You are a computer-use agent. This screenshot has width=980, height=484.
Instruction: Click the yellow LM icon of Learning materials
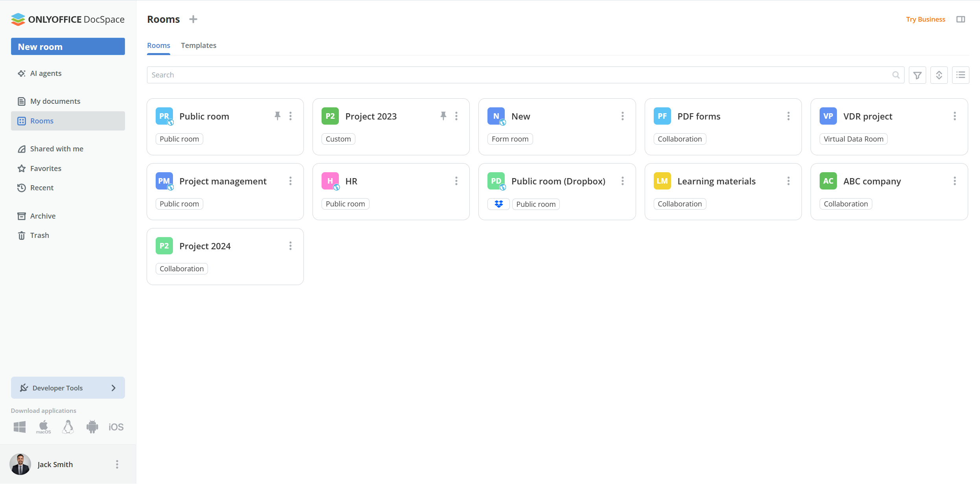coord(662,181)
